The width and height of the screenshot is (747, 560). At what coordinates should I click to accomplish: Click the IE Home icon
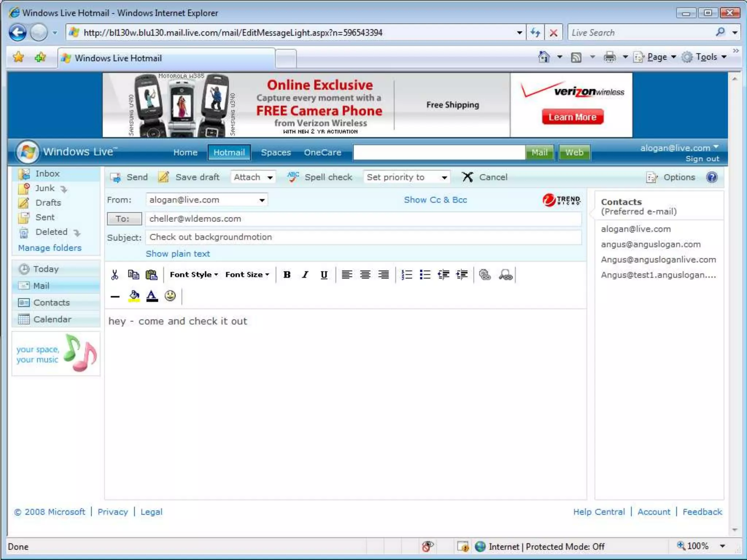pyautogui.click(x=544, y=57)
